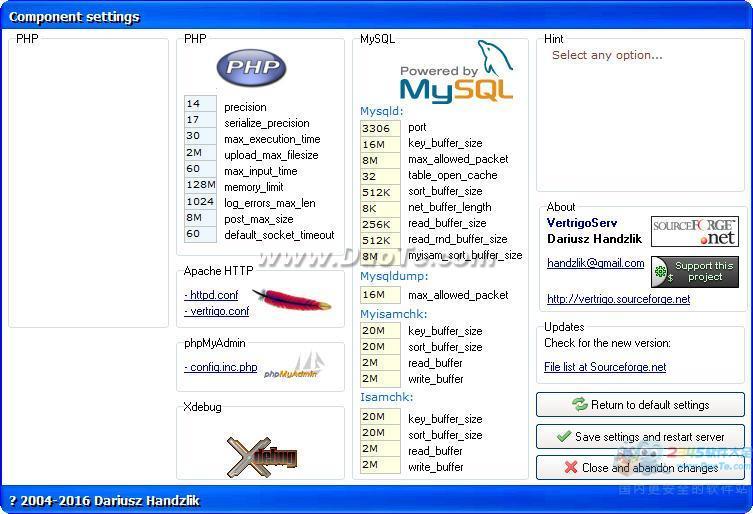Click the Isamchk: section heading

point(387,397)
